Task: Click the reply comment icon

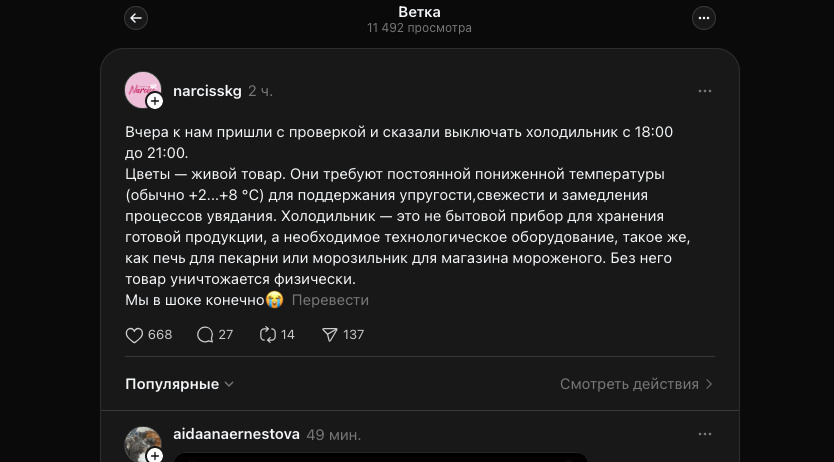Action: tap(205, 335)
